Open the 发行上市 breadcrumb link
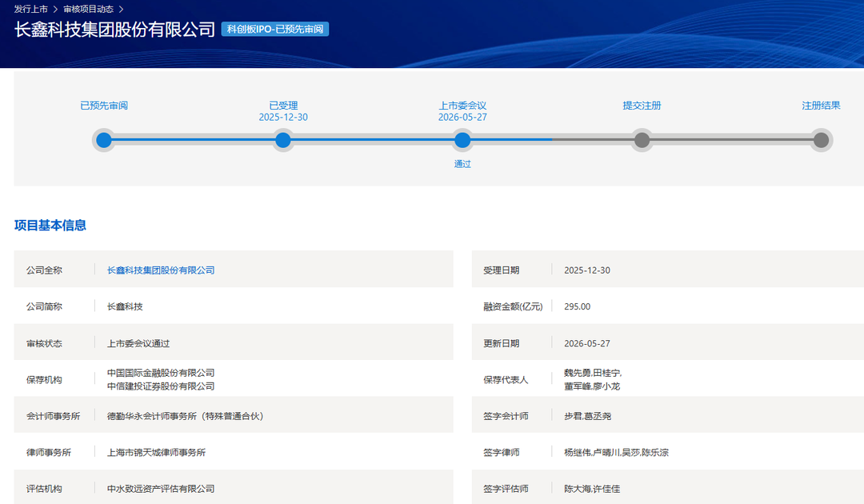 (31, 9)
